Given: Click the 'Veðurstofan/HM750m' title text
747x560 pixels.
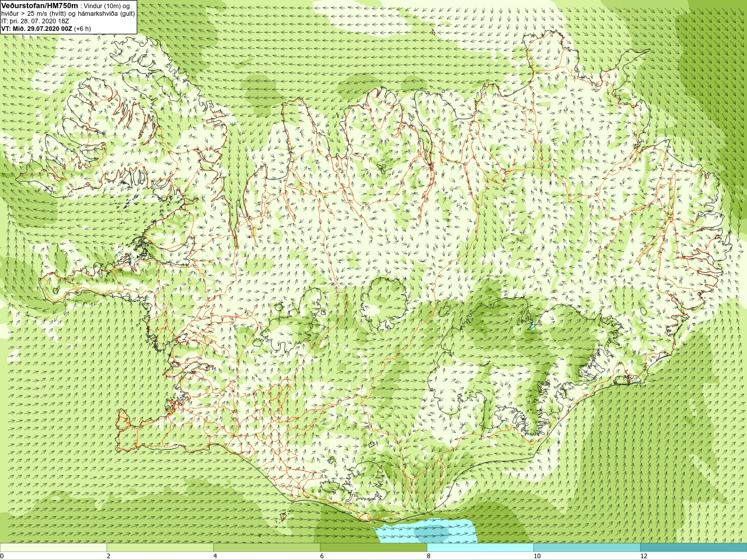Looking at the screenshot, I should coord(40,5).
